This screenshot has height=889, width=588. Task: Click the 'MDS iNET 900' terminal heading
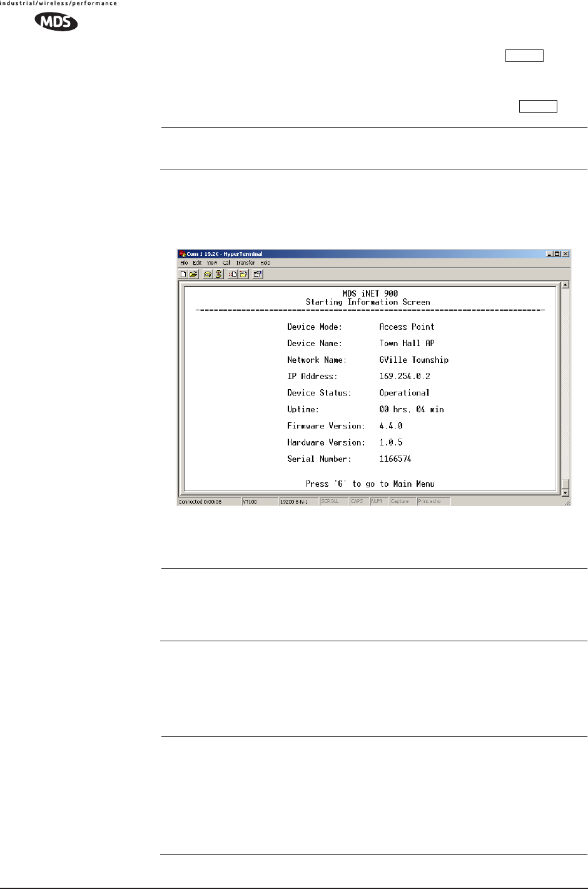tap(370, 293)
